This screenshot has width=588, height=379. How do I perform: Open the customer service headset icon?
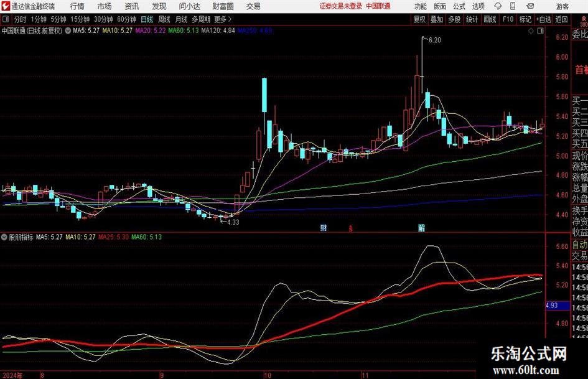click(x=498, y=6)
